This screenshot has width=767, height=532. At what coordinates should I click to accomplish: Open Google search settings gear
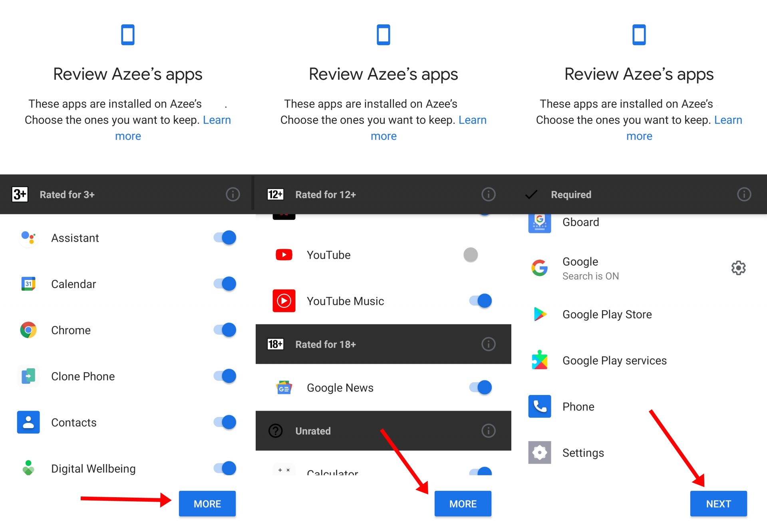pyautogui.click(x=738, y=268)
